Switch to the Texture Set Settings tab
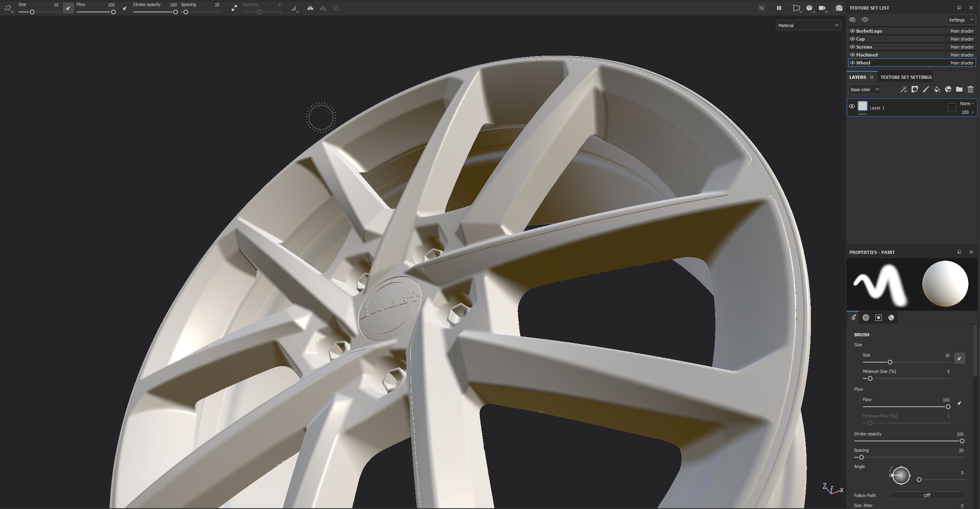 (x=906, y=77)
